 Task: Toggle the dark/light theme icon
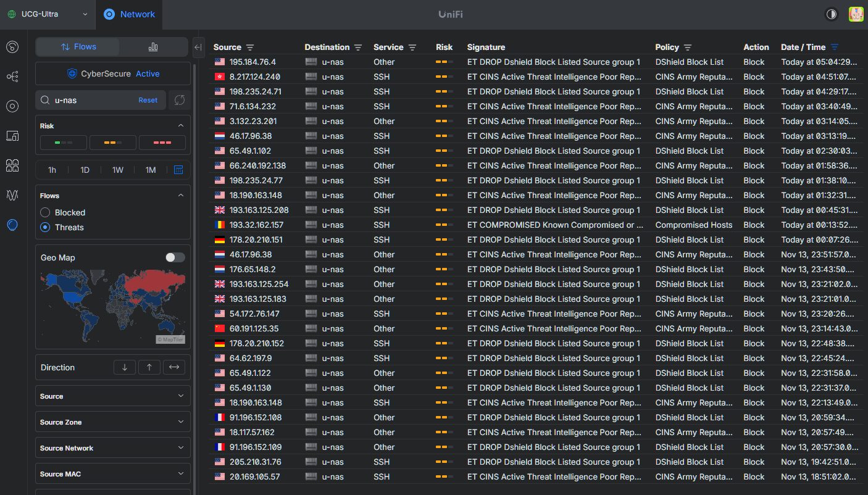[x=832, y=14]
